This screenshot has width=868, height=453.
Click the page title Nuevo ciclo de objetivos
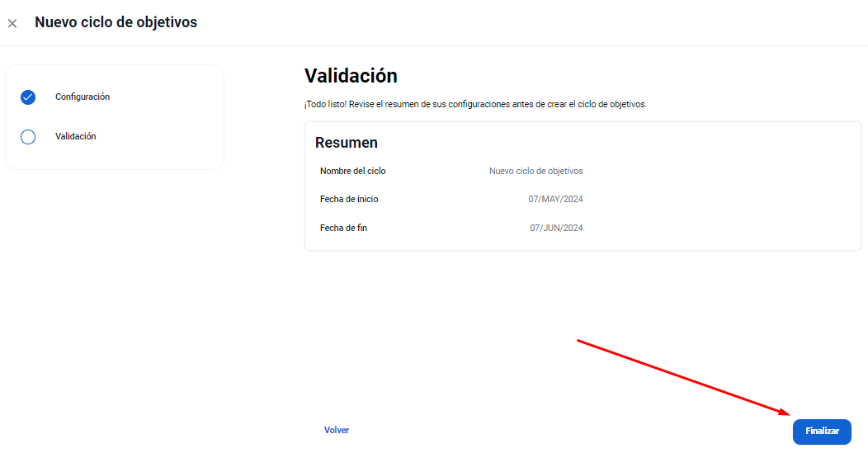tap(116, 22)
